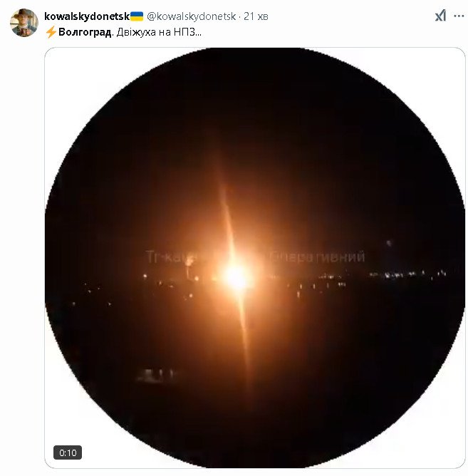Click the lightning bolt emoji in post
Image resolution: width=468 pixels, height=476 pixels.
click(51, 33)
